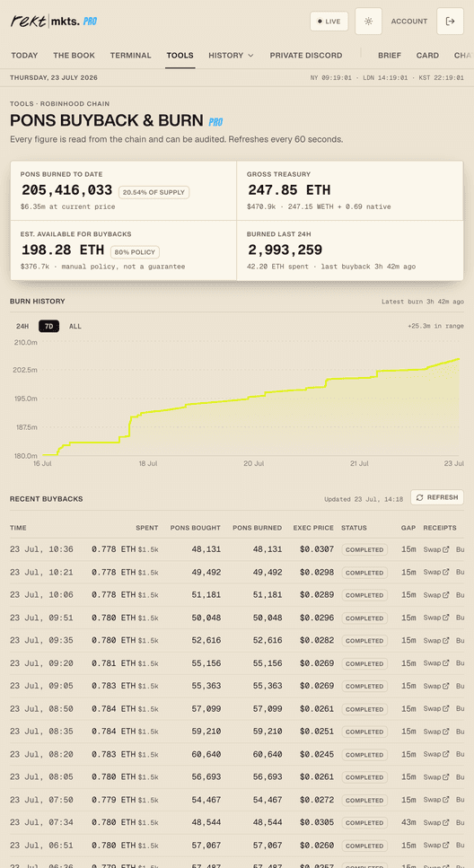Open the ACCOUNT link
The image size is (474, 868).
coord(409,21)
